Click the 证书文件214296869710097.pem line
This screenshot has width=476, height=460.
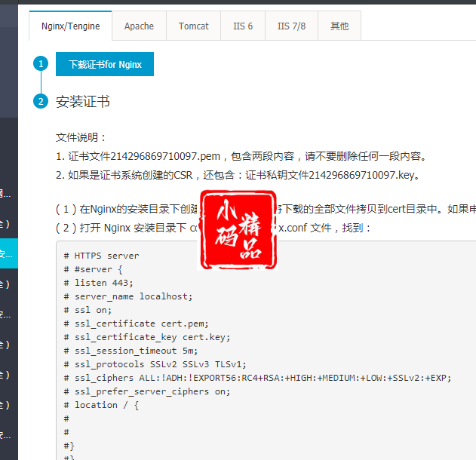coord(241,156)
